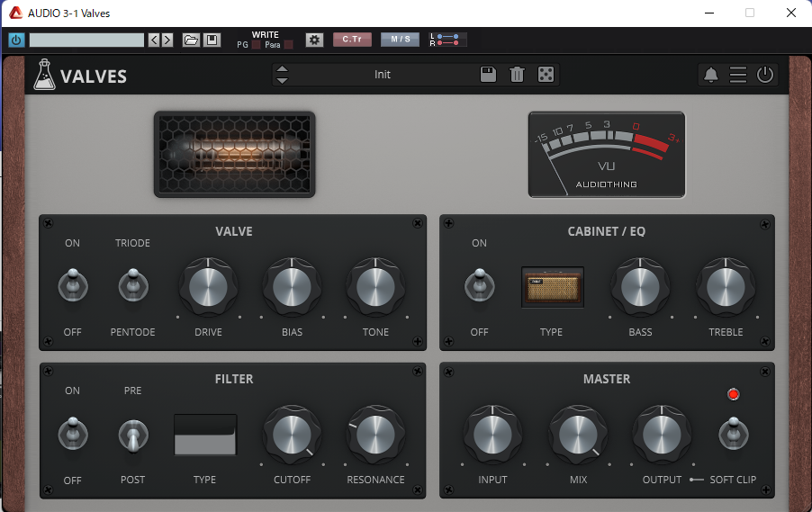Minimize the AUDIO 3-1 Valves window
Screen dimensions: 812x512
(709, 13)
